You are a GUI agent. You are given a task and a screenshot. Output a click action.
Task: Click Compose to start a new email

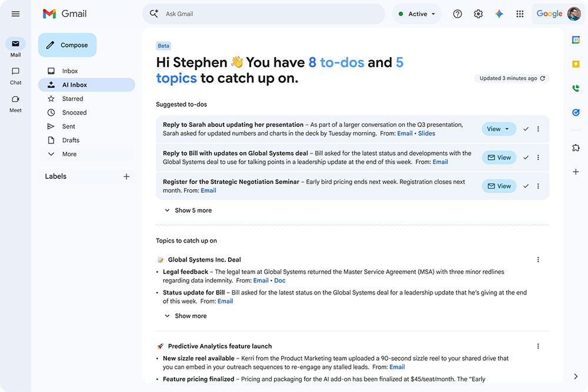coord(67,45)
